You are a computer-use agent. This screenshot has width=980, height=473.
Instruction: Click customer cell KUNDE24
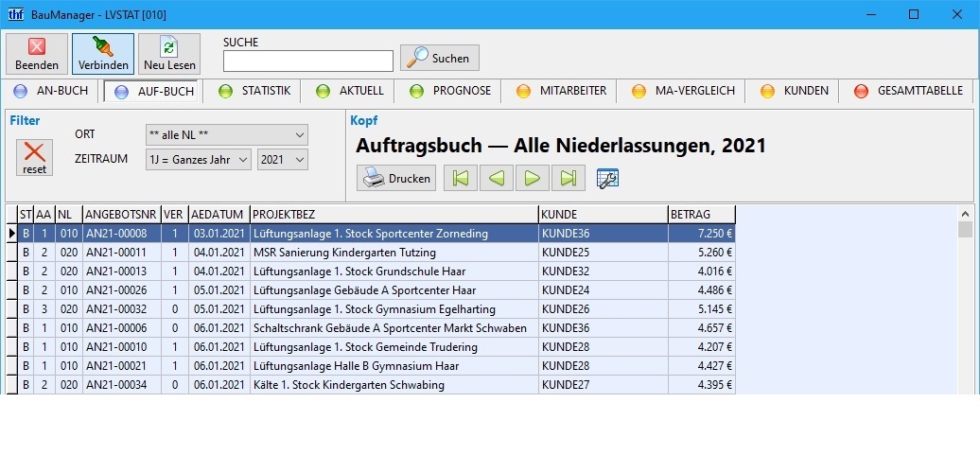[x=604, y=289]
